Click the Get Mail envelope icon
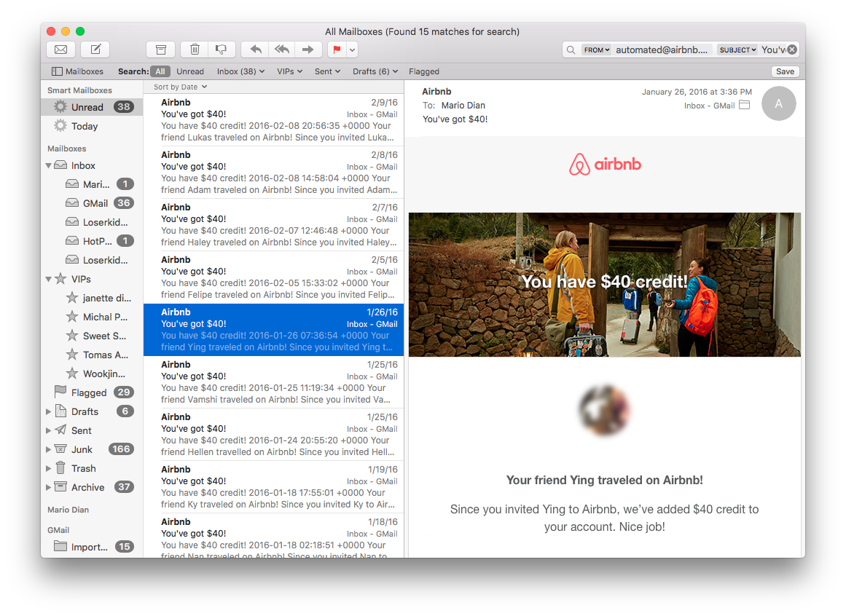The width and height of the screenshot is (846, 616). (61, 50)
